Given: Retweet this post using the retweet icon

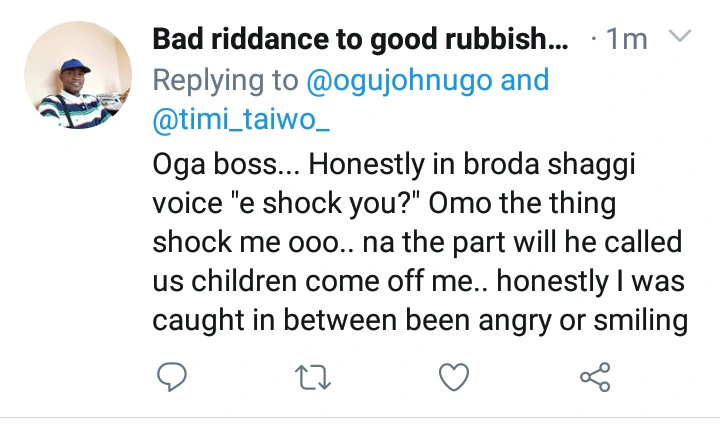Looking at the screenshot, I should 312,377.
